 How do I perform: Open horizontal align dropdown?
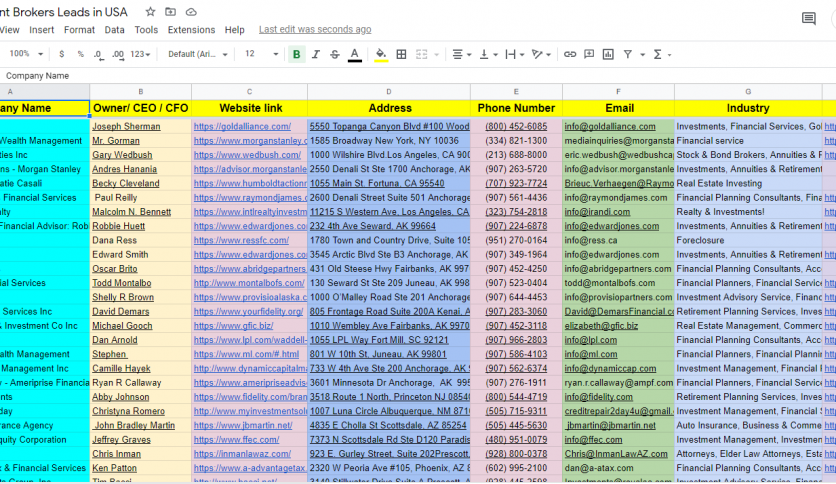tap(461, 54)
